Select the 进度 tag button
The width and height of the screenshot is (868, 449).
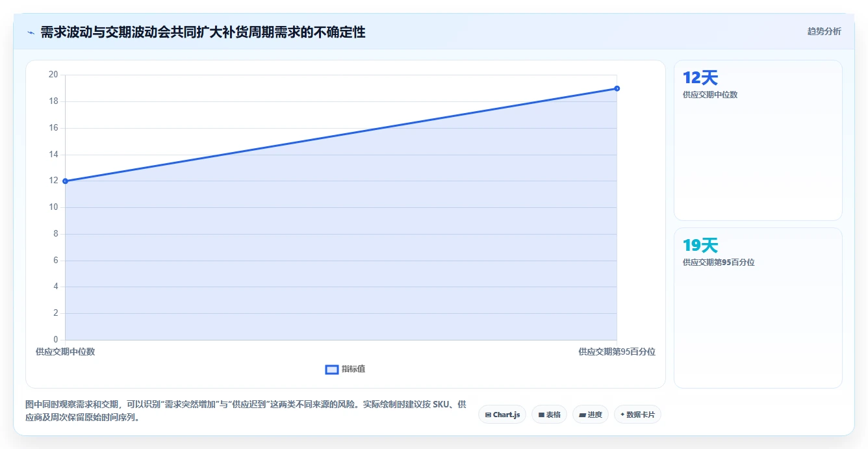pos(590,415)
